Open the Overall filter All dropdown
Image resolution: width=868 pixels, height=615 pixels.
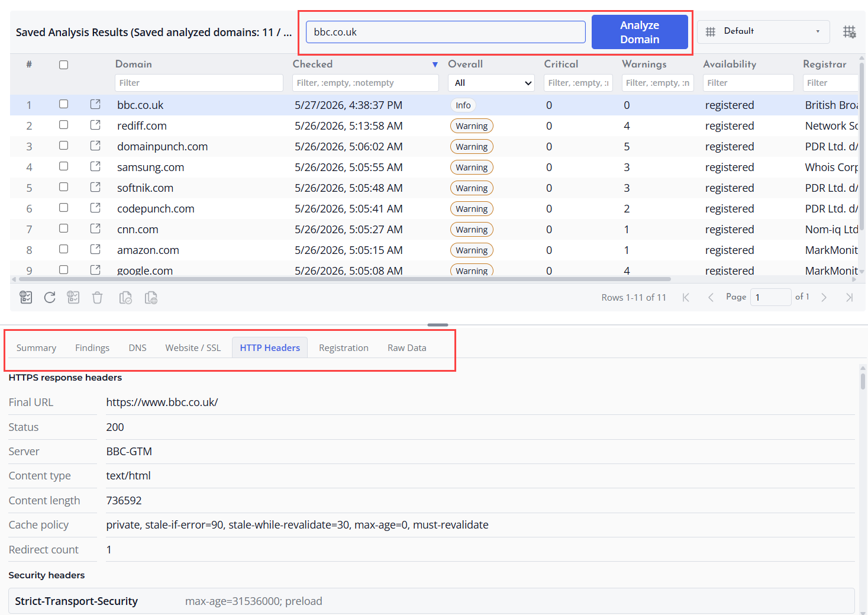(x=491, y=83)
